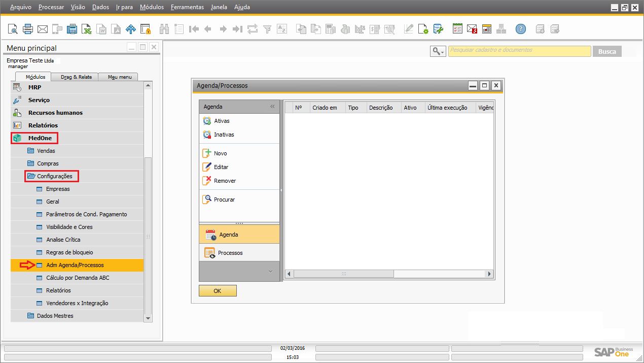Export to Excel via toolbar icon
The width and height of the screenshot is (644, 363).
(x=87, y=29)
